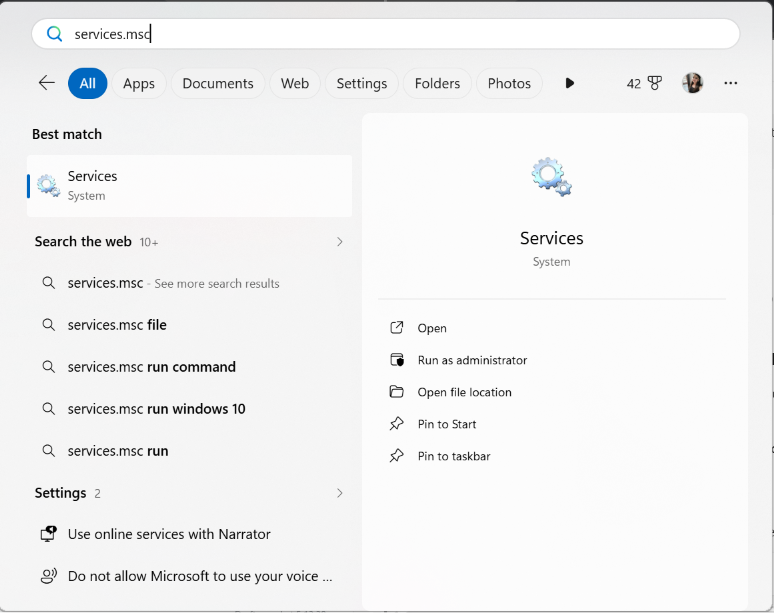Click the Services title in preview pane
Image resolution: width=774 pixels, height=613 pixels.
(x=551, y=239)
